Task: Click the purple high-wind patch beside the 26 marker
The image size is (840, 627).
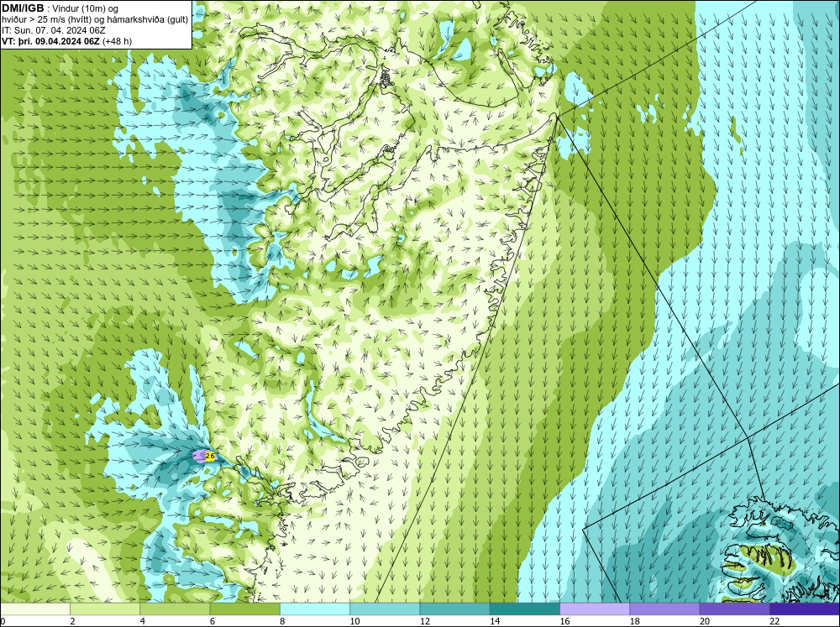Action: [199, 457]
